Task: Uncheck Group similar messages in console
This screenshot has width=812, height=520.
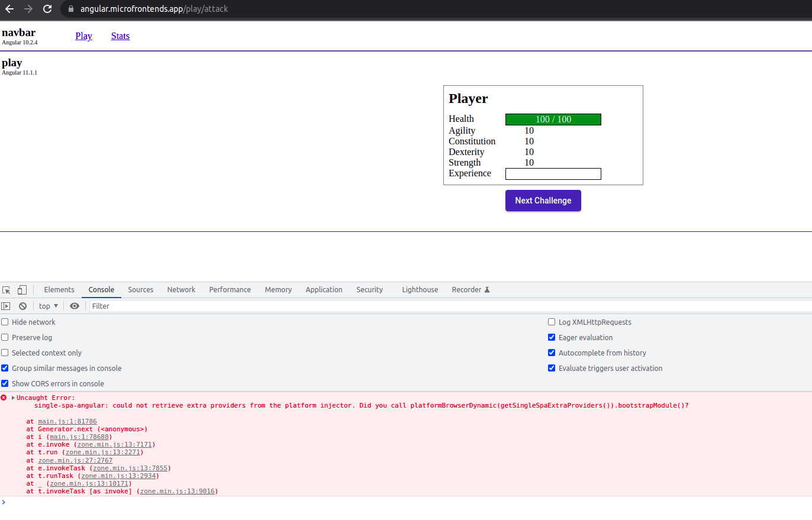Action: [x=5, y=367]
